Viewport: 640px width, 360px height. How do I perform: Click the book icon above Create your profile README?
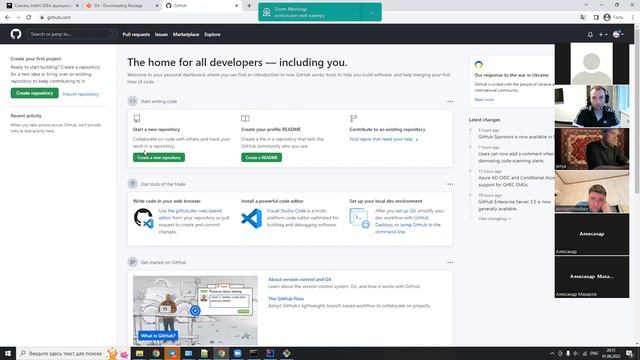[245, 118]
